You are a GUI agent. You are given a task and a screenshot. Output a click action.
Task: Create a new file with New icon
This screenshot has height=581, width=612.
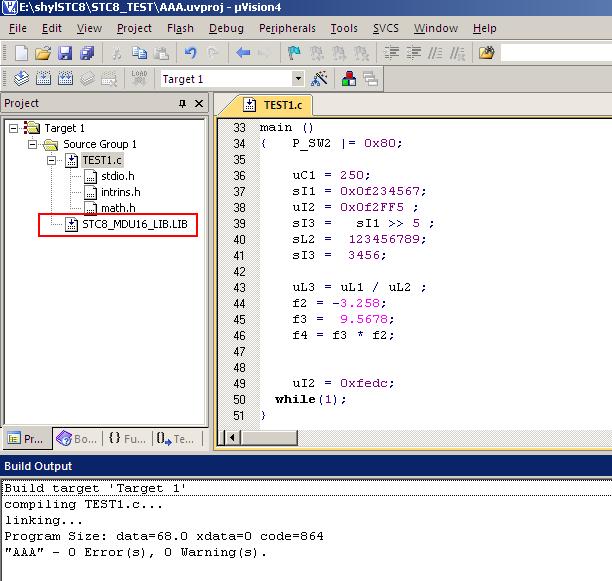click(x=21, y=53)
